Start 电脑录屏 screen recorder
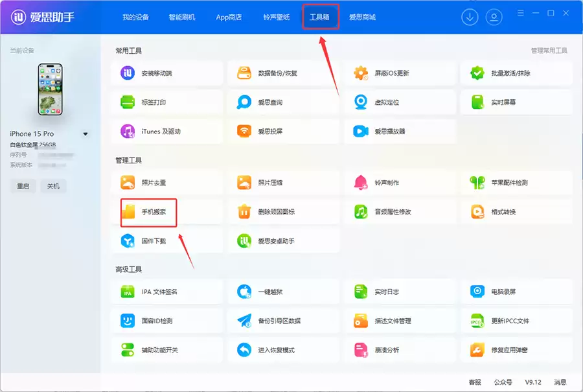 coord(516,292)
